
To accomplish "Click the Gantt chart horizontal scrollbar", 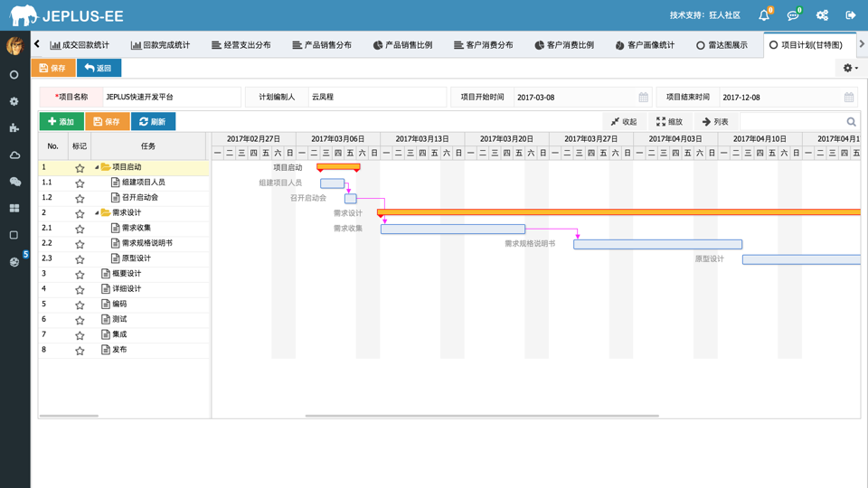I will [482, 416].
